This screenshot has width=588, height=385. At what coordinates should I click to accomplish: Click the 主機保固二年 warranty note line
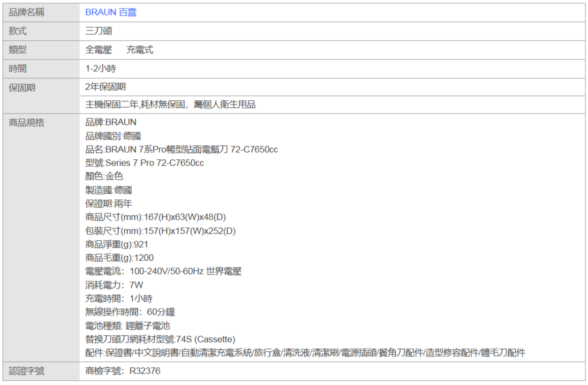[170, 105]
